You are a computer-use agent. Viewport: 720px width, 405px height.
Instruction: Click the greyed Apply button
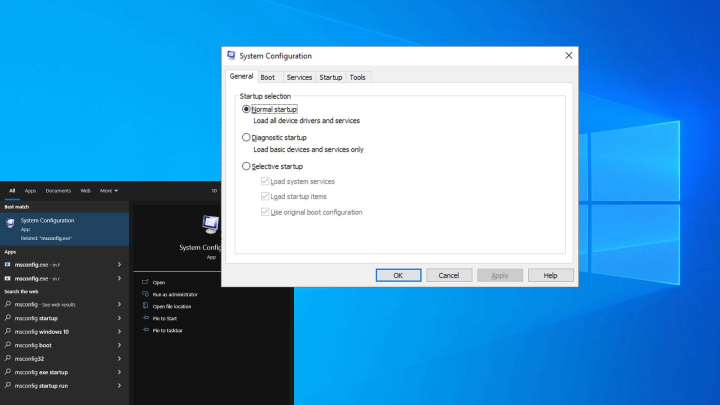pos(500,275)
